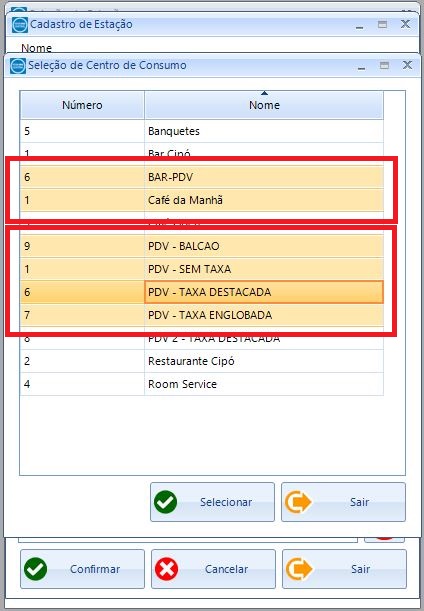Click the orange arrow icon on bottom Sair
Image resolution: width=424 pixels, height=611 pixels.
(299, 569)
